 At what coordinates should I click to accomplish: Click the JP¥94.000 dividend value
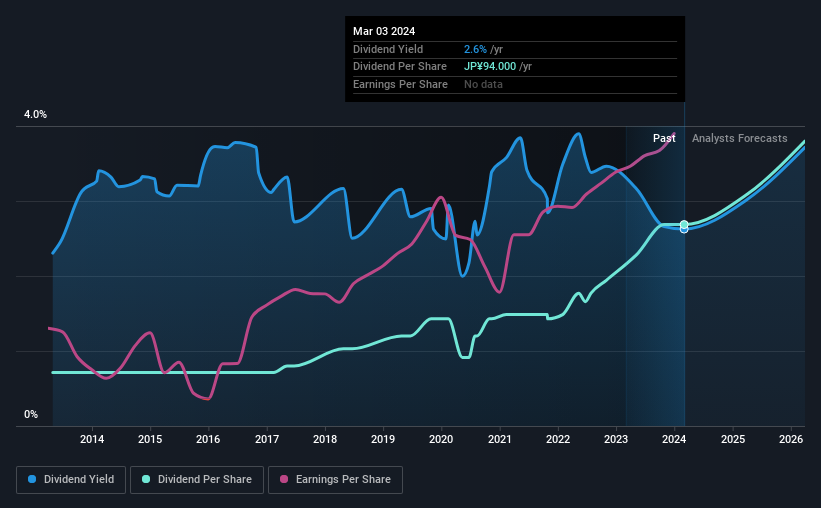click(490, 67)
